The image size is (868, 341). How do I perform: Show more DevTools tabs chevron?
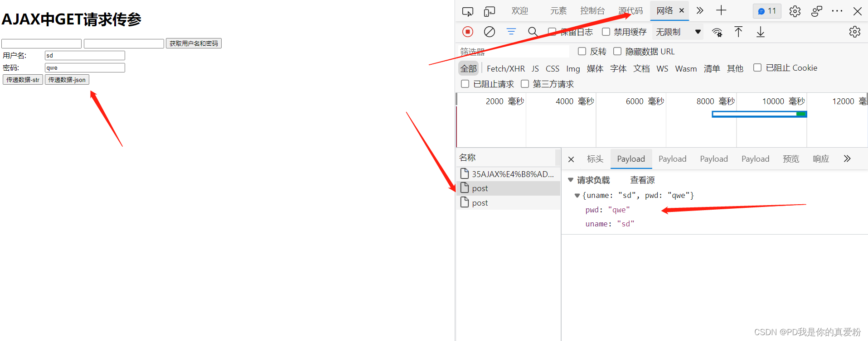tap(700, 10)
